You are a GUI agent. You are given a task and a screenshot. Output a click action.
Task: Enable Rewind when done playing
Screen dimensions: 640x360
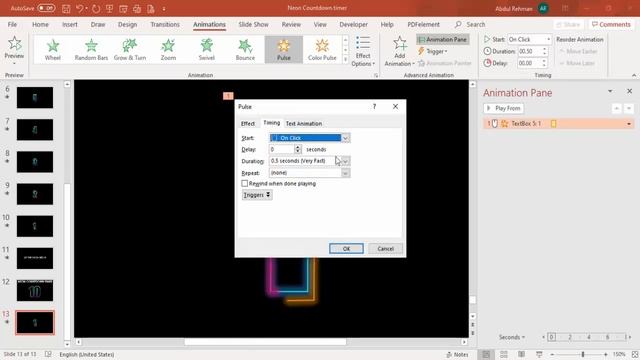coord(244,184)
